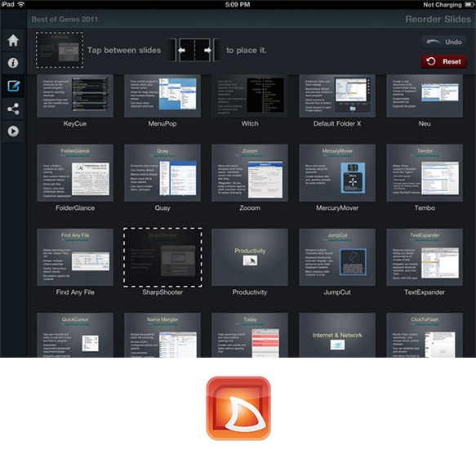Select the Default Folder X slide thumbnail

coord(337,96)
